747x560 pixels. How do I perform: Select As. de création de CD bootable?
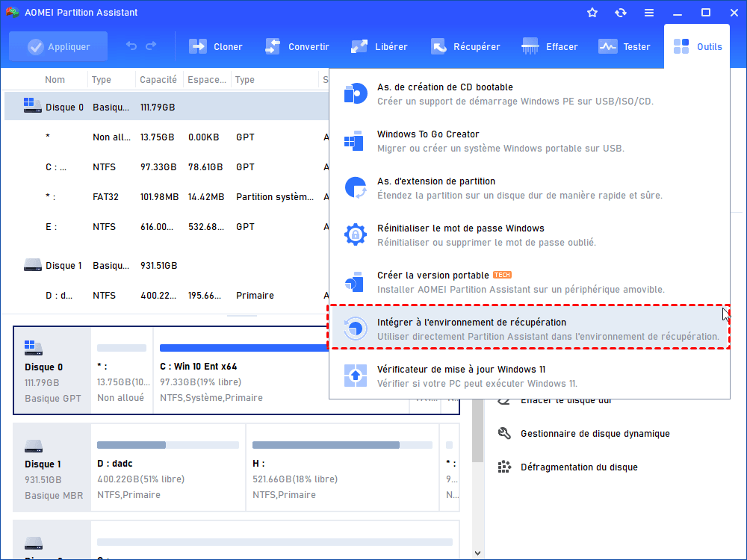pos(530,94)
